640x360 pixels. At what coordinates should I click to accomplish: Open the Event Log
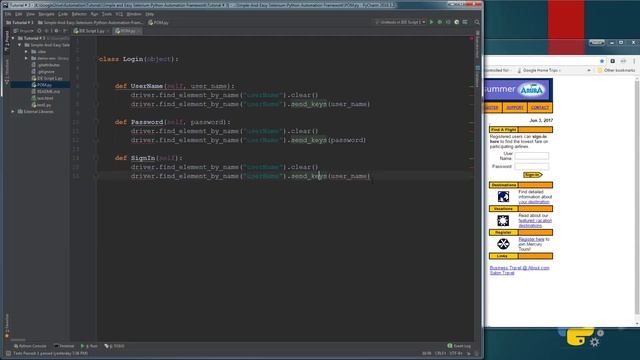click(x=459, y=346)
